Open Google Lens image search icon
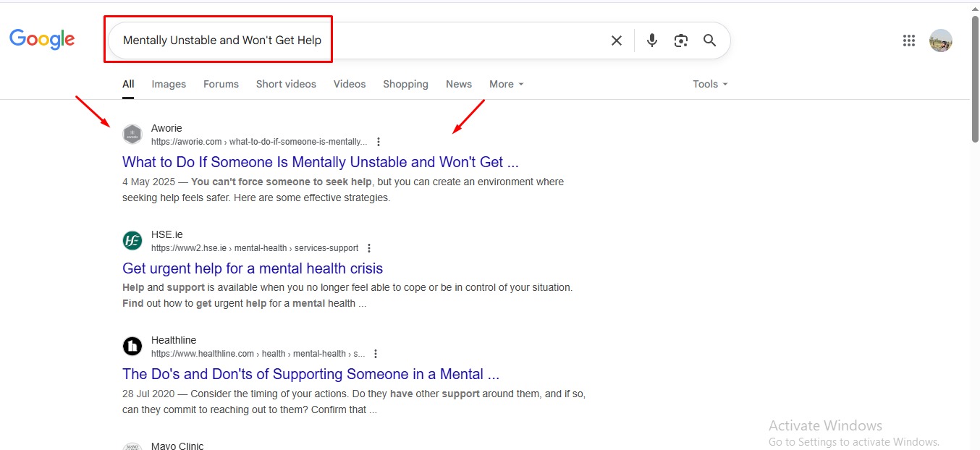This screenshot has height=450, width=980. (x=680, y=41)
